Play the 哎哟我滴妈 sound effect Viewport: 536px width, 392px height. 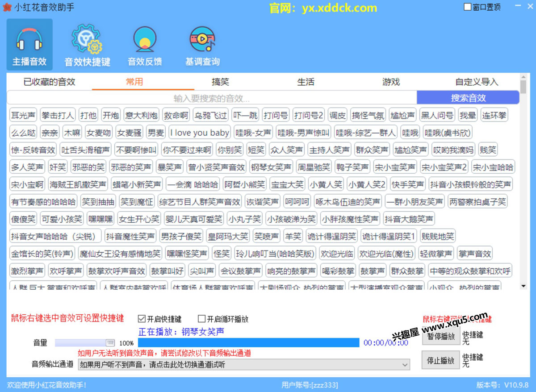(x=453, y=150)
